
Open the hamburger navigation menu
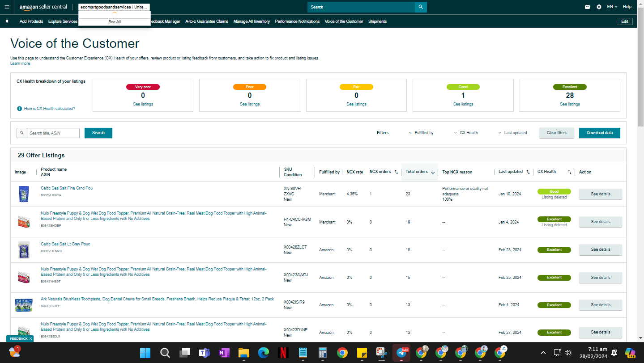click(x=7, y=7)
